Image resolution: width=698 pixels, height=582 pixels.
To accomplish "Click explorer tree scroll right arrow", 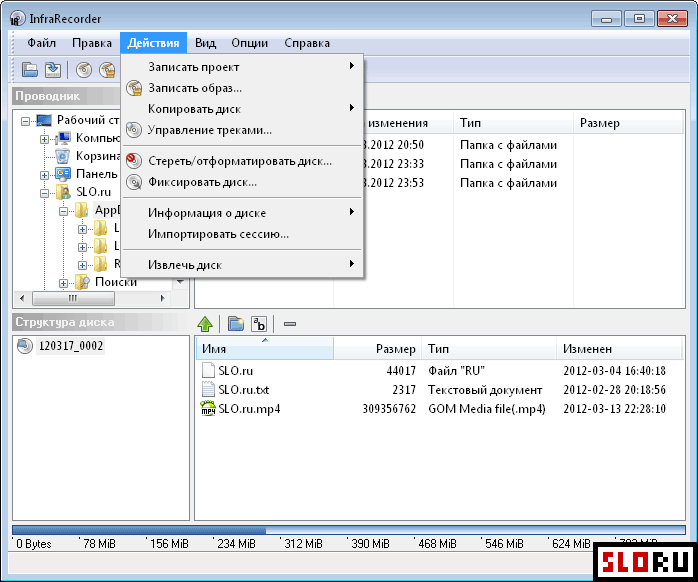I will tap(163, 298).
